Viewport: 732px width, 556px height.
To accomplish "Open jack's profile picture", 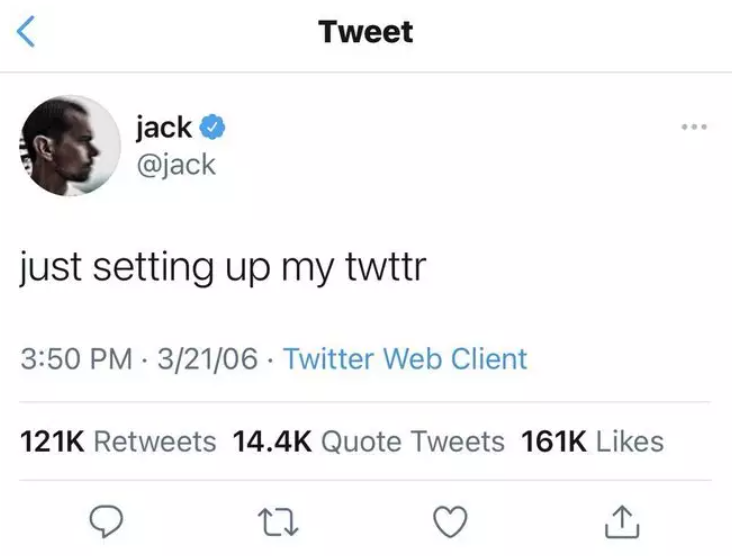I will point(70,146).
